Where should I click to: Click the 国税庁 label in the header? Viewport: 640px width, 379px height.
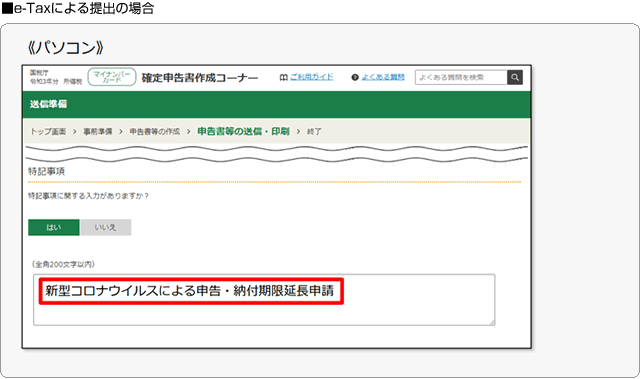(39, 73)
